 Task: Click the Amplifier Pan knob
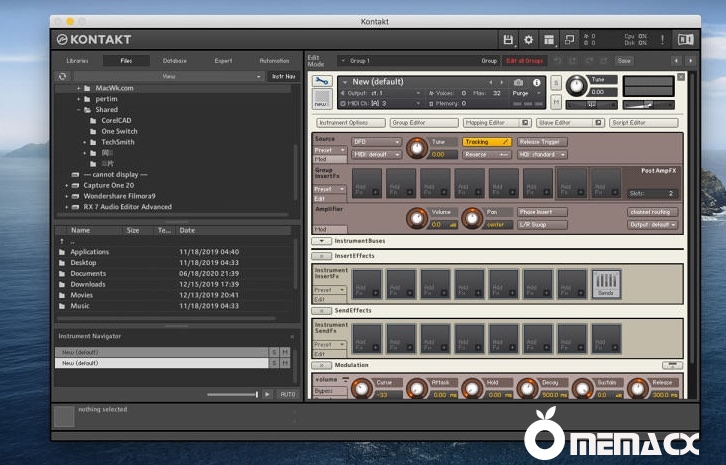tap(472, 218)
